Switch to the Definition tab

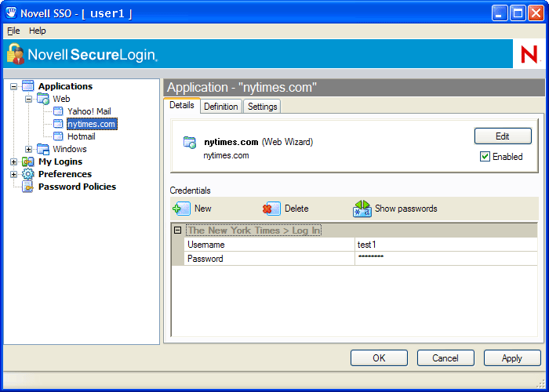221,107
